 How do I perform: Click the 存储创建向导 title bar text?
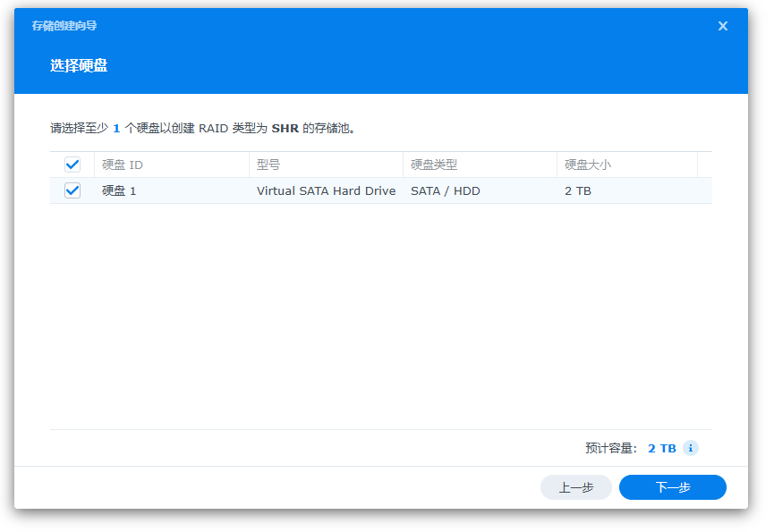64,26
